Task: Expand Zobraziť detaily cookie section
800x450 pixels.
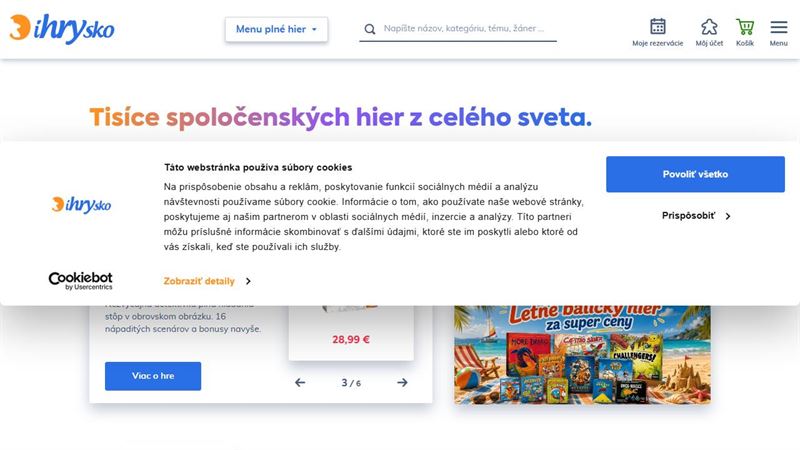Action: point(207,281)
